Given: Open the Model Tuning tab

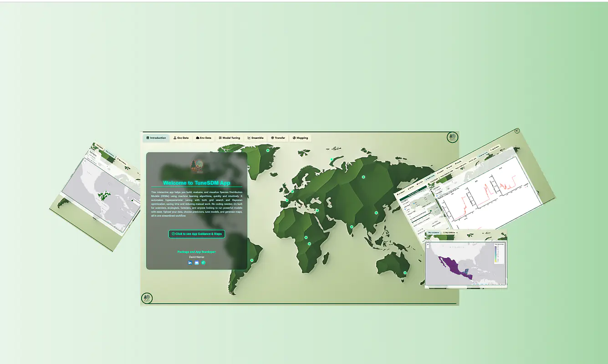Looking at the screenshot, I should pyautogui.click(x=230, y=138).
